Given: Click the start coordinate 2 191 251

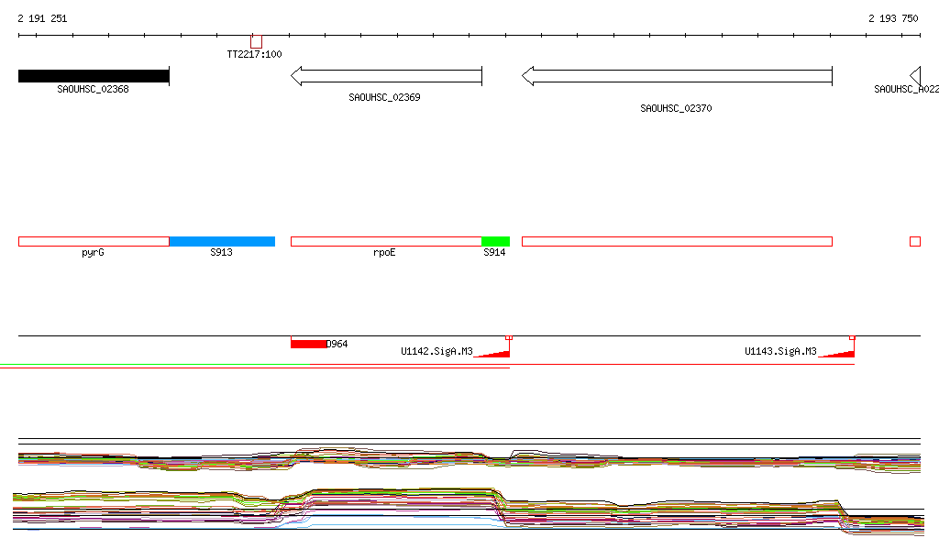Looking at the screenshot, I should pos(42,18).
